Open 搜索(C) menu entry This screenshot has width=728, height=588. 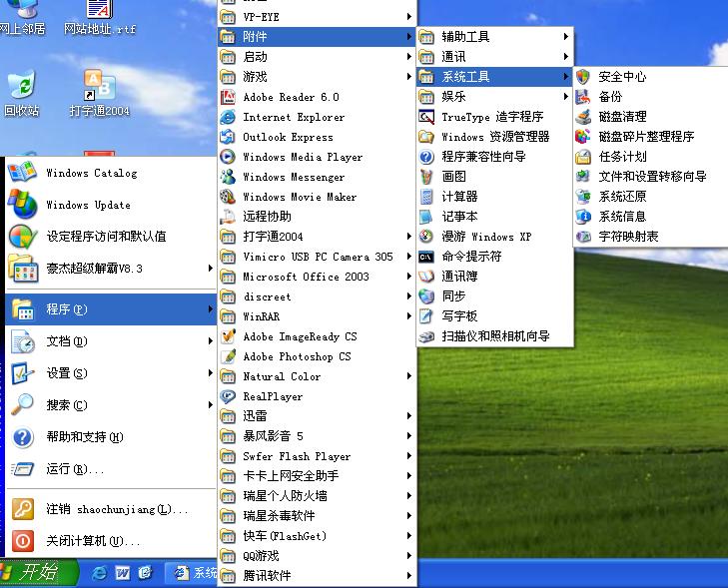click(x=111, y=405)
